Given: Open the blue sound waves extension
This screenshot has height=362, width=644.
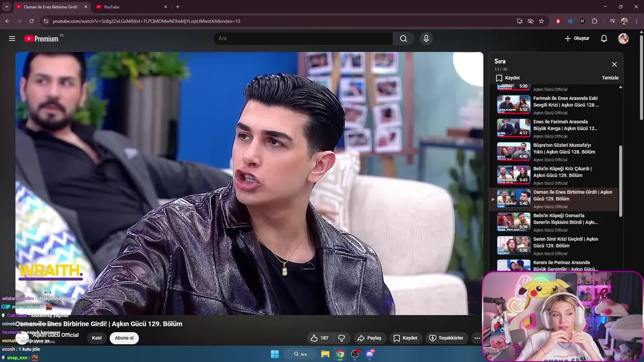Looking at the screenshot, I should 570,21.
